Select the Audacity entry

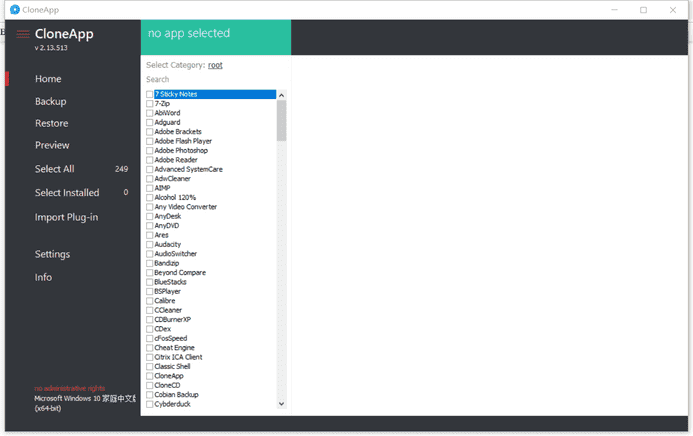(168, 245)
